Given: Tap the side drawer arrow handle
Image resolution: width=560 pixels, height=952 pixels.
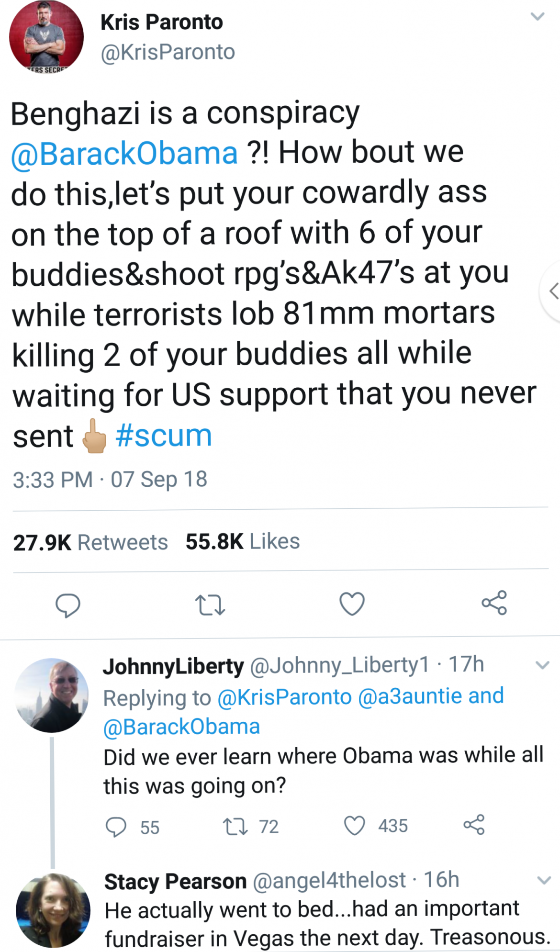Looking at the screenshot, I should (553, 291).
